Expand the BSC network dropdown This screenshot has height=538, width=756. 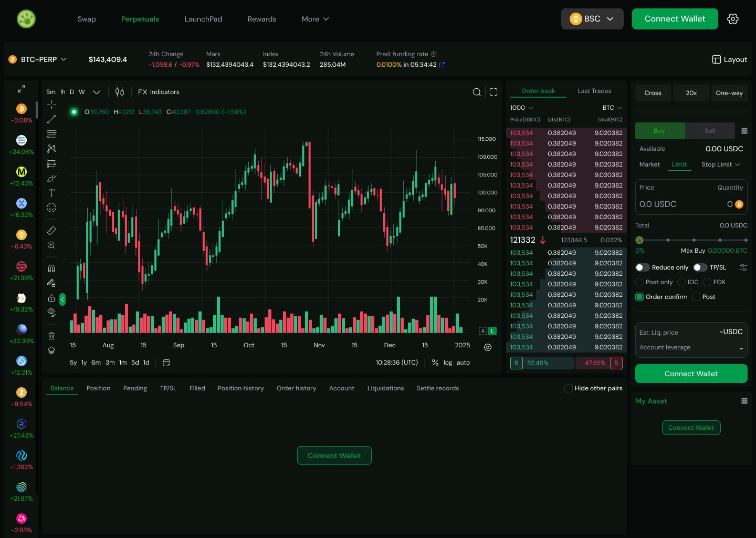click(x=592, y=19)
